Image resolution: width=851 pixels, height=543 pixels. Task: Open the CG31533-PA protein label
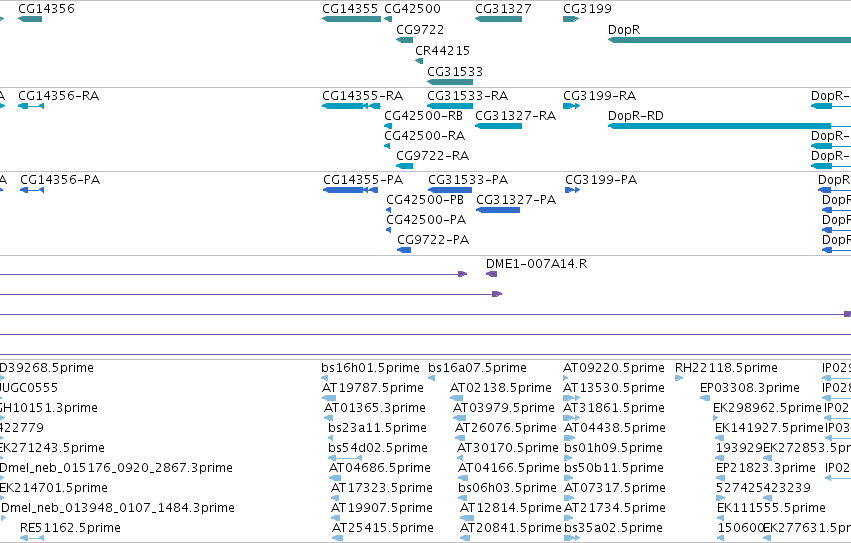(468, 180)
